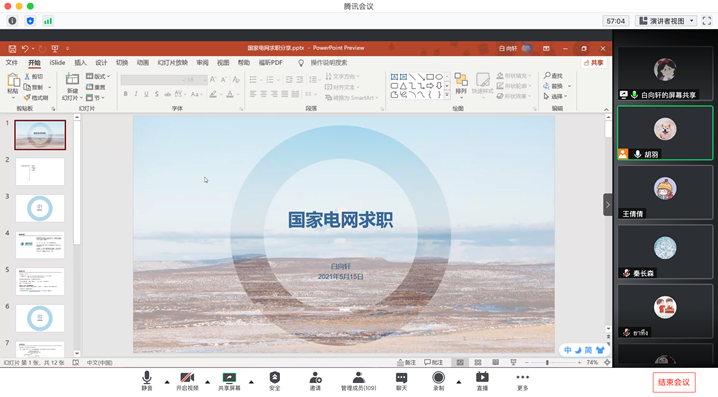Expand audio options arrow beside 静音
This screenshot has height=397, width=718.
click(167, 381)
